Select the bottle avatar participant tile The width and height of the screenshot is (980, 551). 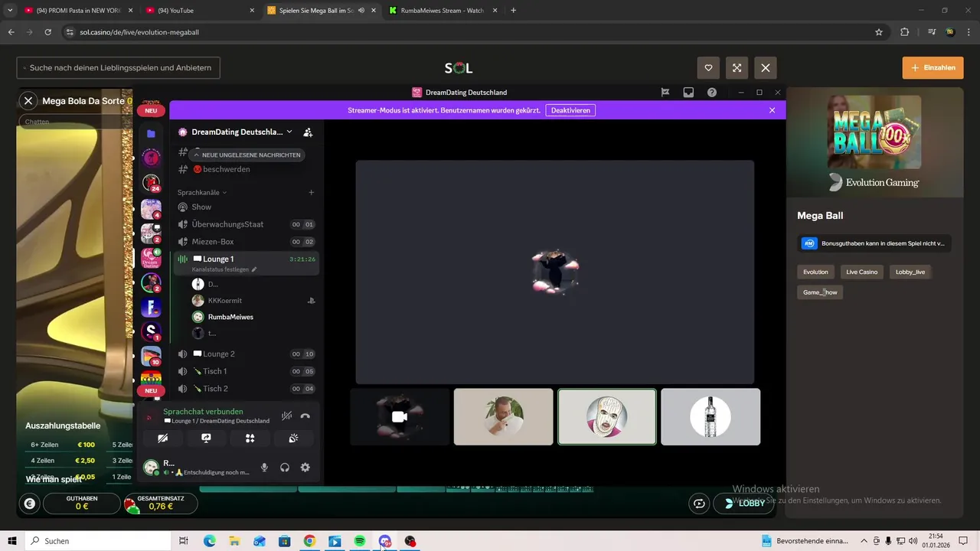(710, 416)
